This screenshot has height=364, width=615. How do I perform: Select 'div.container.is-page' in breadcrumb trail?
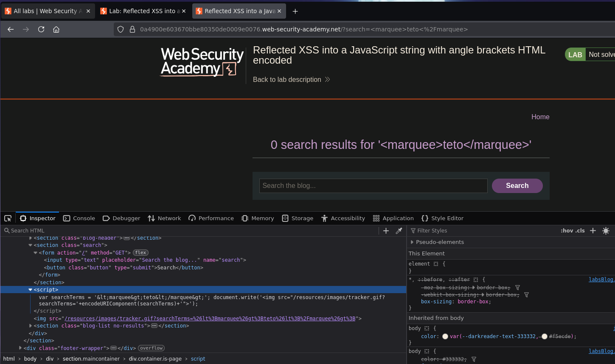[x=155, y=359]
